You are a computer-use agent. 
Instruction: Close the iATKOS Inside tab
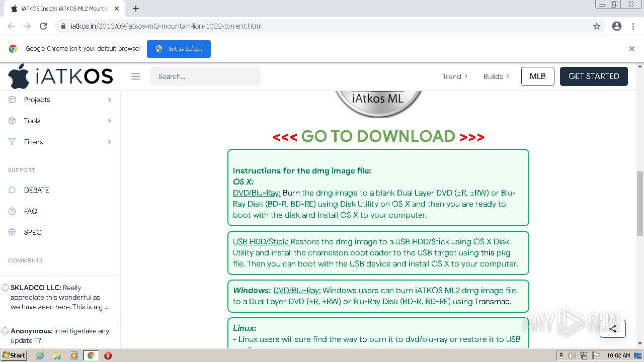point(117,9)
